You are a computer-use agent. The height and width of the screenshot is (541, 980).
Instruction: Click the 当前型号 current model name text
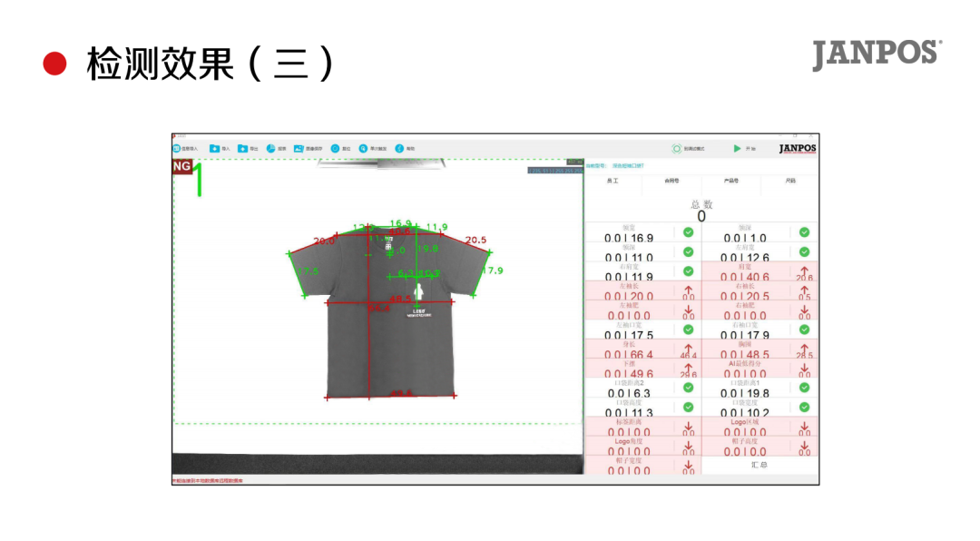(628, 166)
